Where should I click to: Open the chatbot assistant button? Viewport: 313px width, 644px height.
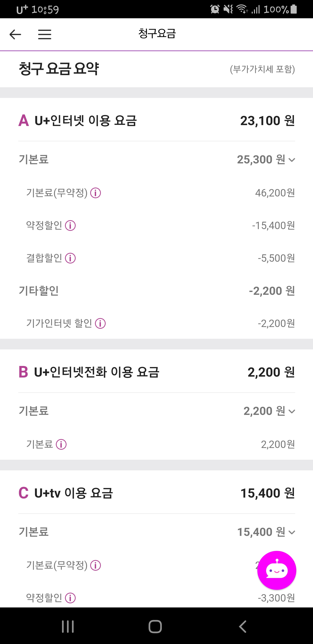(x=276, y=570)
